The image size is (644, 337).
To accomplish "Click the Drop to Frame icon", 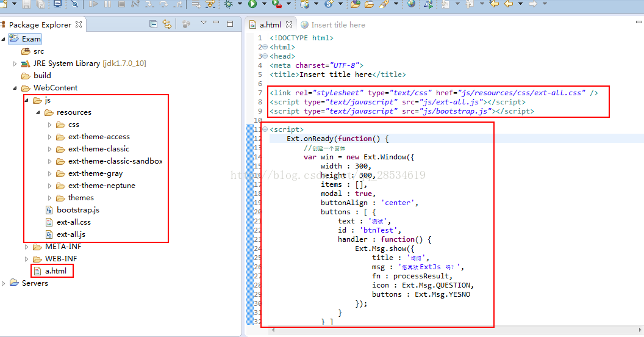I will pos(196,4).
